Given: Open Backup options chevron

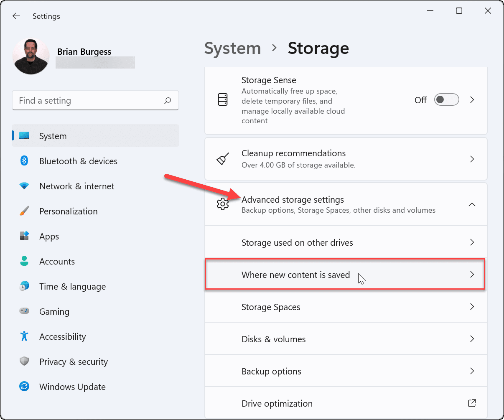Looking at the screenshot, I should coord(472,371).
